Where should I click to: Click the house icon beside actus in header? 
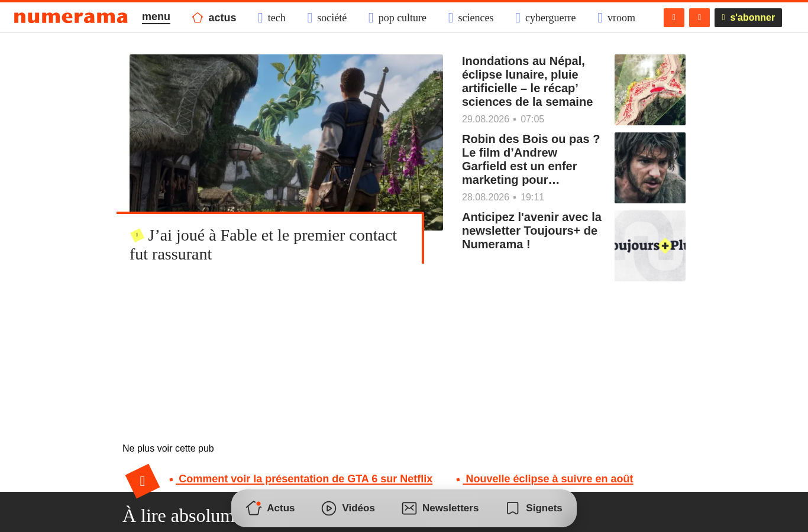point(198,18)
